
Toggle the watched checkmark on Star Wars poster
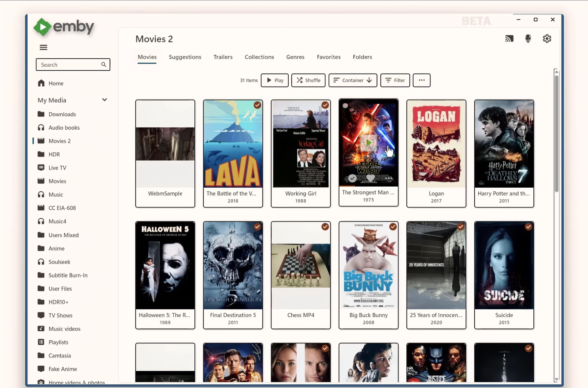pyautogui.click(x=352, y=178)
